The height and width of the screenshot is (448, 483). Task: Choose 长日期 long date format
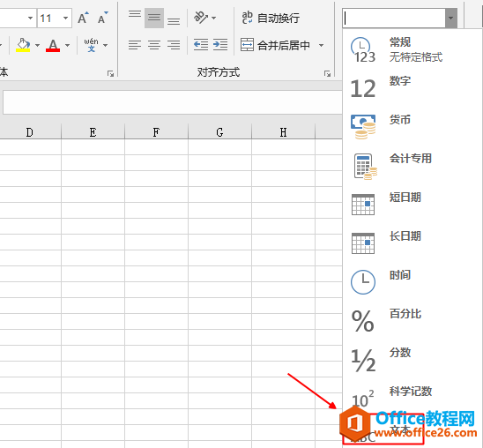pos(412,243)
